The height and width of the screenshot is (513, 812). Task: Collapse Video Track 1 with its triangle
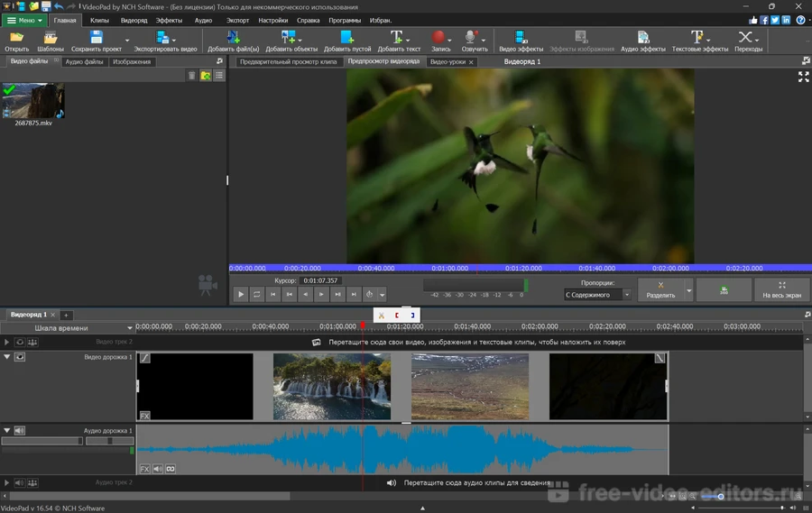(7, 357)
